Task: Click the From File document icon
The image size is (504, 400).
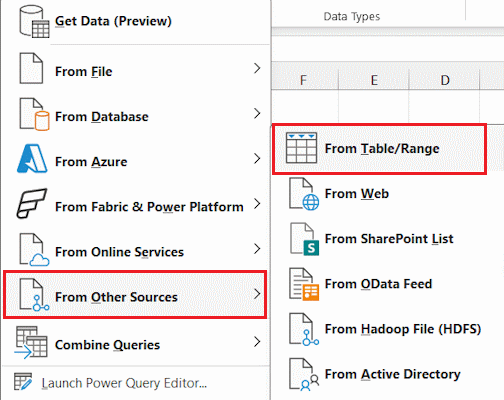Action: coord(31,68)
